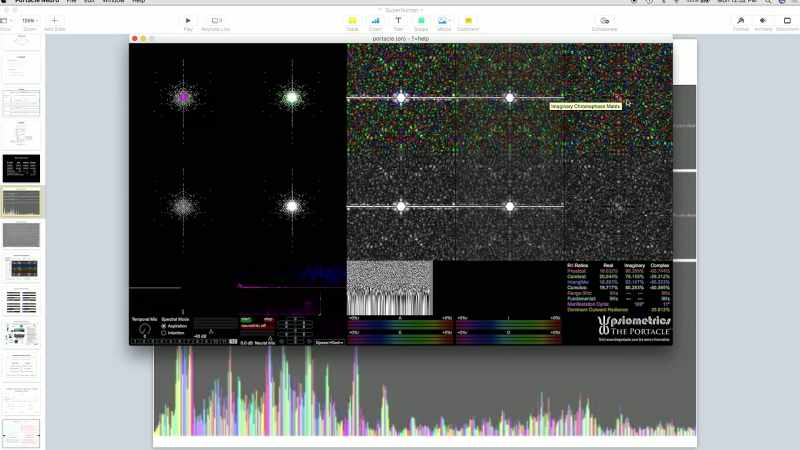Click the Add Slide plus icon
This screenshot has height=450, width=800.
click(x=55, y=21)
